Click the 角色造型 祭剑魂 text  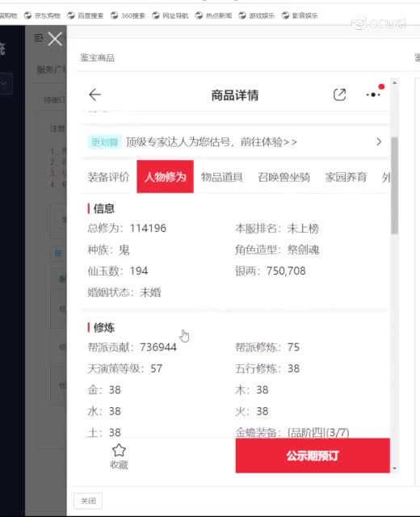[x=277, y=250]
